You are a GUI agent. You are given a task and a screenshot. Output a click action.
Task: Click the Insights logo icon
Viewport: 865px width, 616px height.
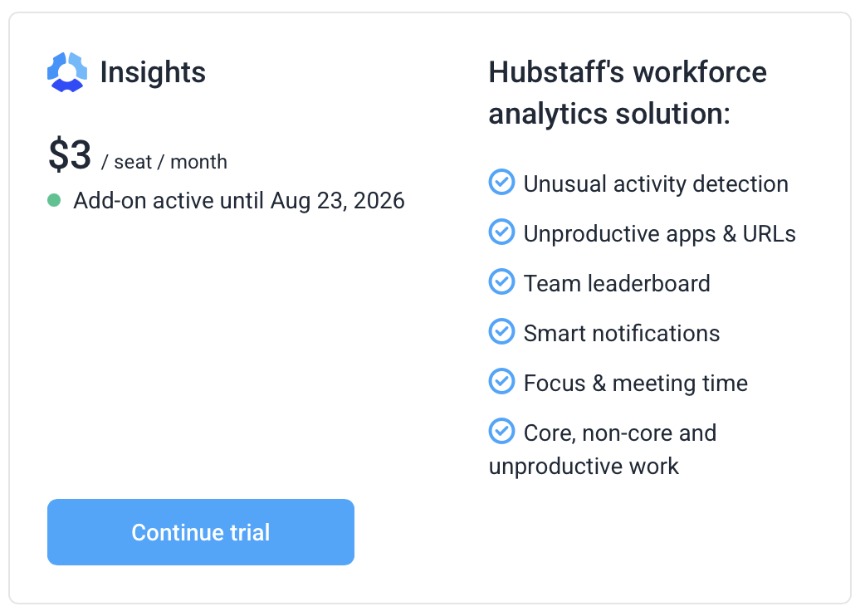(67, 72)
